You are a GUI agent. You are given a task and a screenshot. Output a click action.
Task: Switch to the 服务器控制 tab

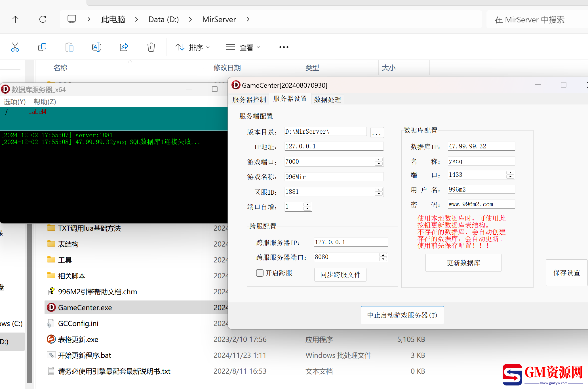pos(249,100)
